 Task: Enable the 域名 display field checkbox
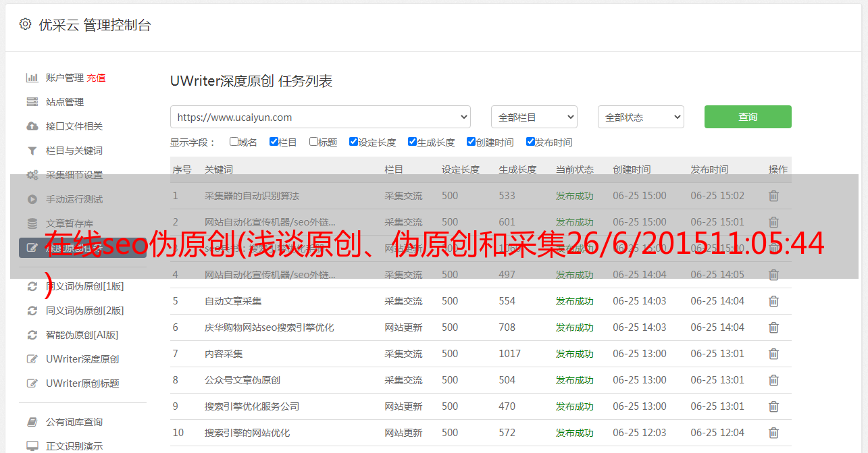click(x=234, y=142)
